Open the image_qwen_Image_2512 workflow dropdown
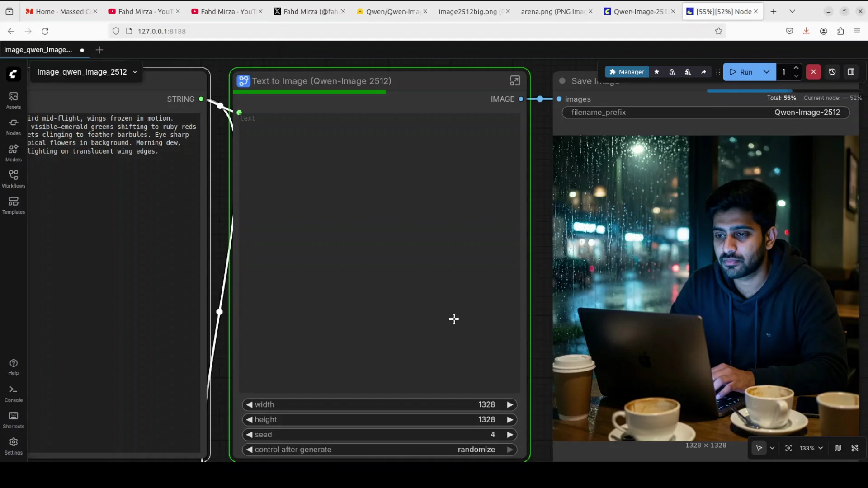Viewport: 868px width, 488px height. [135, 72]
